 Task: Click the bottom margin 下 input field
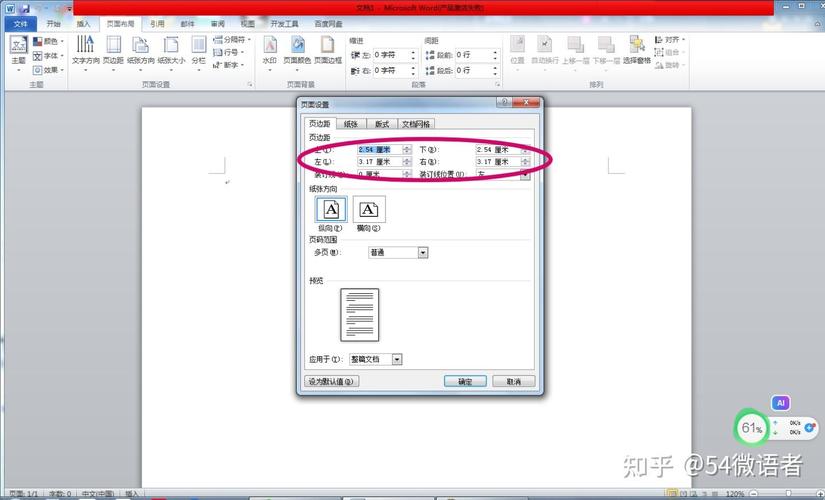point(498,149)
